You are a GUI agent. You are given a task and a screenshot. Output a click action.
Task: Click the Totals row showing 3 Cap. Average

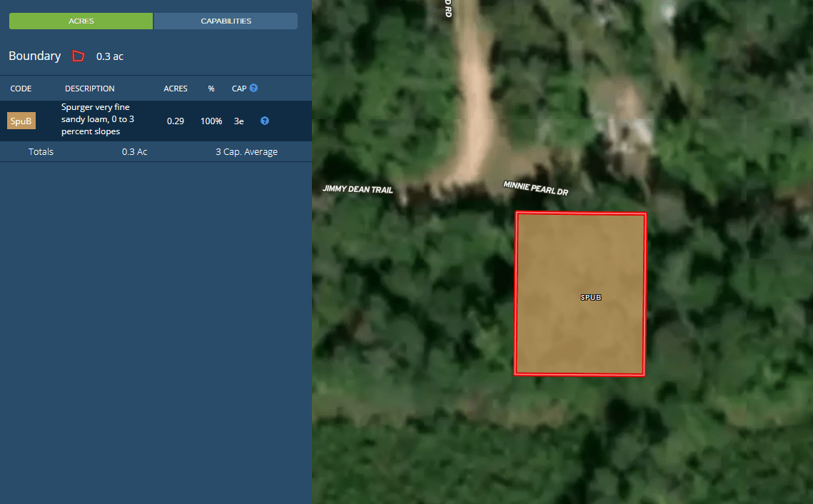pos(156,151)
